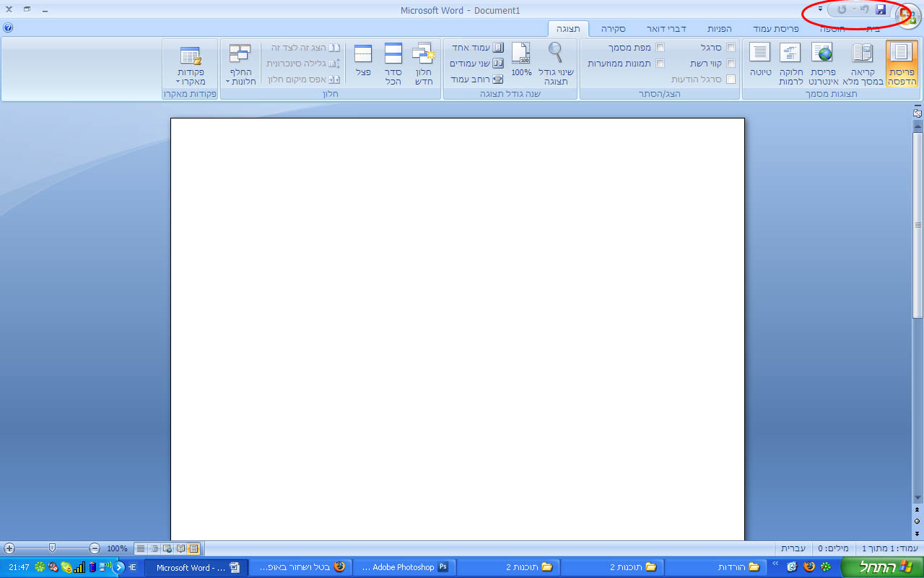Enable the Ruler checkbox (סרגל)

tap(731, 48)
